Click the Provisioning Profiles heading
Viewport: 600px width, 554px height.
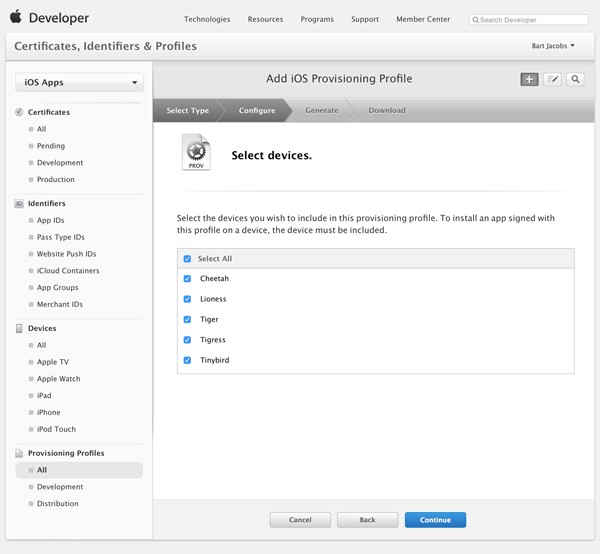[x=66, y=453]
